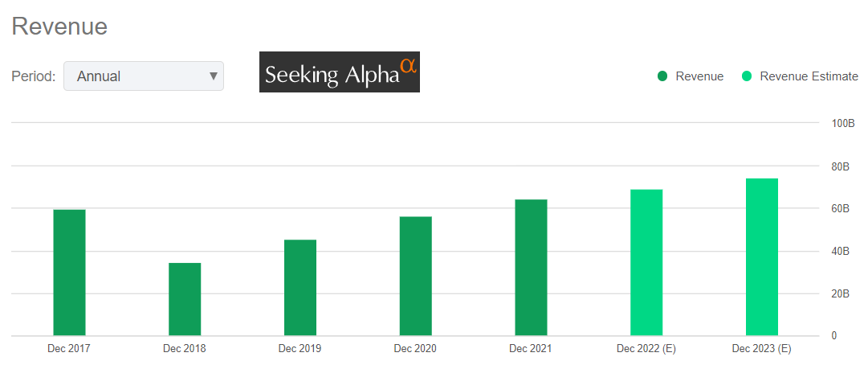The image size is (868, 365).
Task: Toggle the Revenue legend dot
Action: [x=662, y=76]
